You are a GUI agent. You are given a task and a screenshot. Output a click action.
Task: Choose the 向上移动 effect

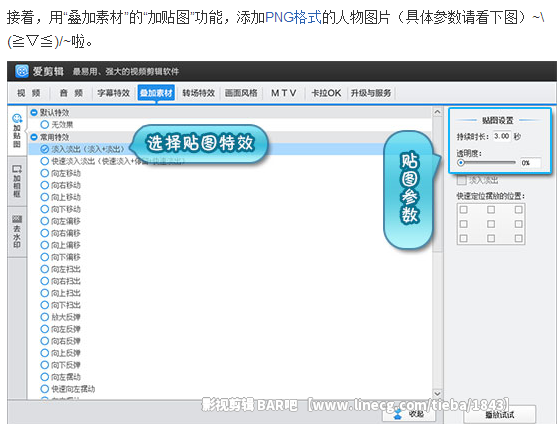point(44,197)
